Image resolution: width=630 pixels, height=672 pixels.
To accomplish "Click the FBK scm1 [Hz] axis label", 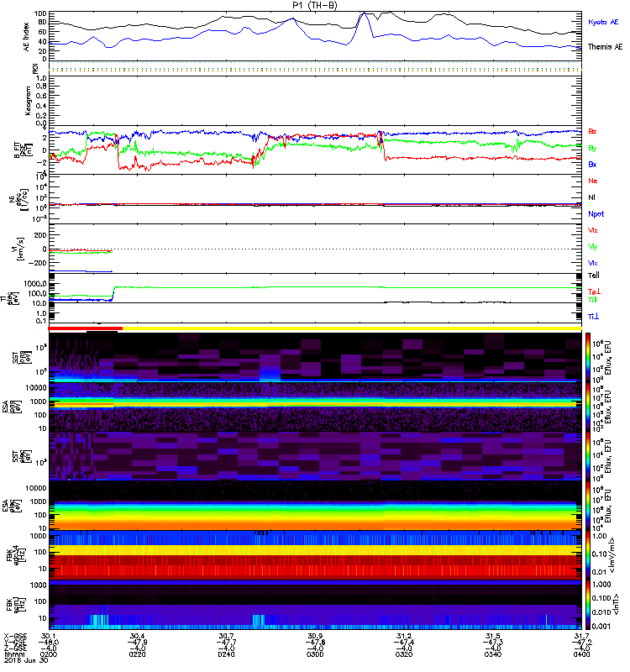I will 16,604.
